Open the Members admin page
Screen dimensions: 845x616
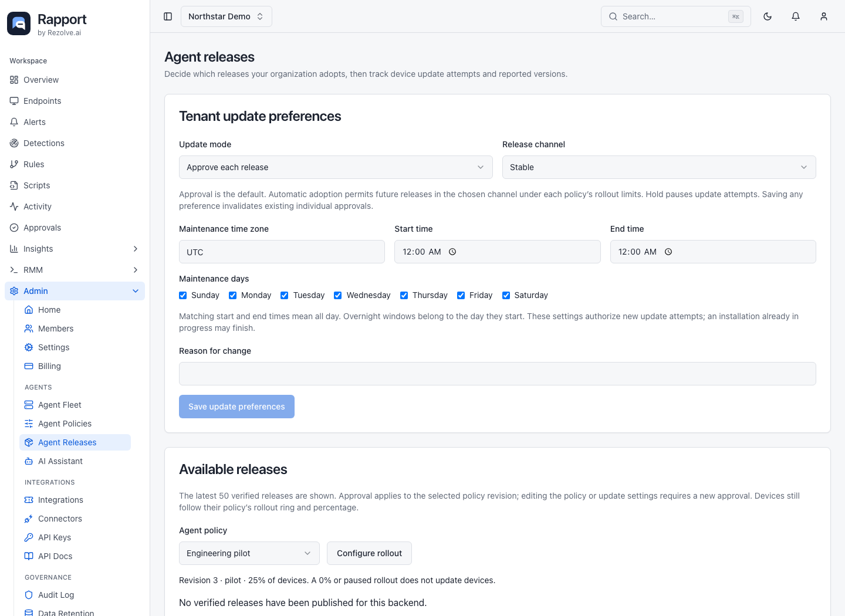(75, 329)
